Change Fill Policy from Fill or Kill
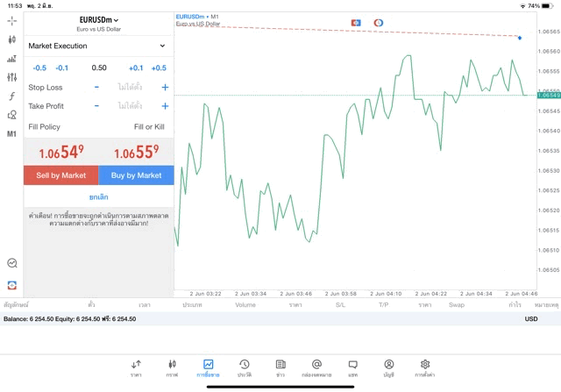The height and width of the screenshot is (392, 561). pos(149,127)
